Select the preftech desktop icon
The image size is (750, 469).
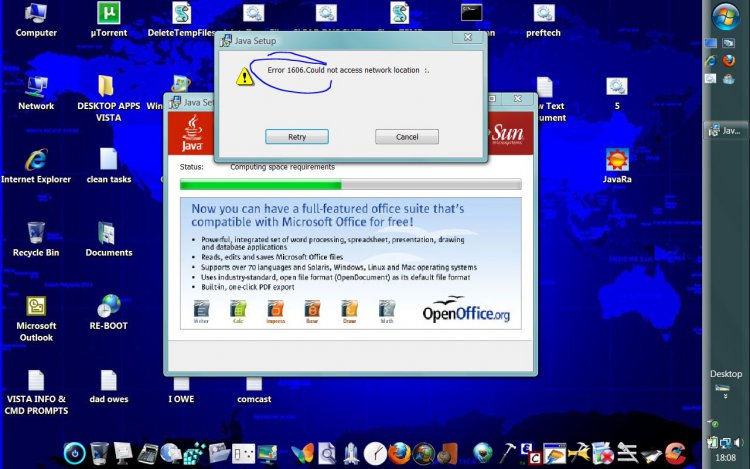pyautogui.click(x=543, y=20)
